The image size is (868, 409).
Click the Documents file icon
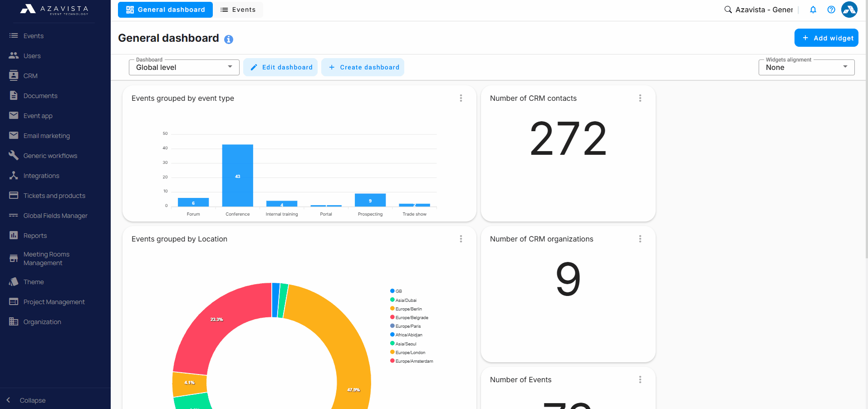pyautogui.click(x=14, y=95)
